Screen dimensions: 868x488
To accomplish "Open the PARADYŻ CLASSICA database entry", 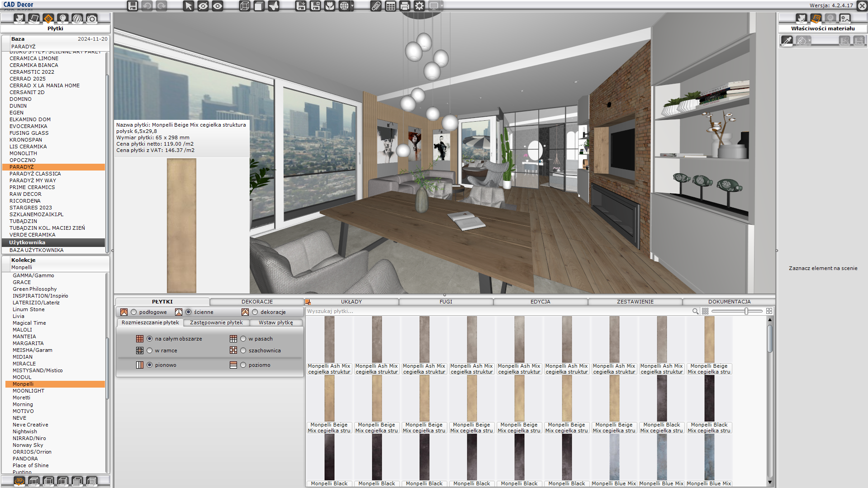I will tap(35, 174).
